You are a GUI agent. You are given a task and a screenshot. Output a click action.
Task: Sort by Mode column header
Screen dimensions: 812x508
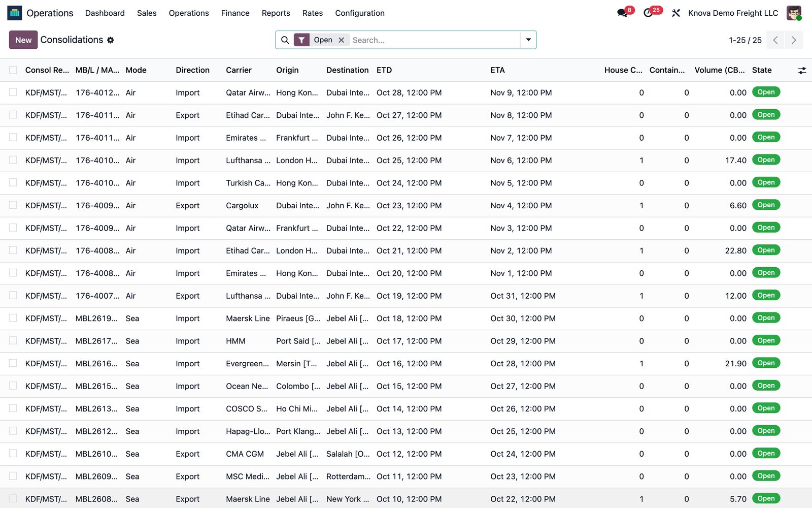coord(136,70)
